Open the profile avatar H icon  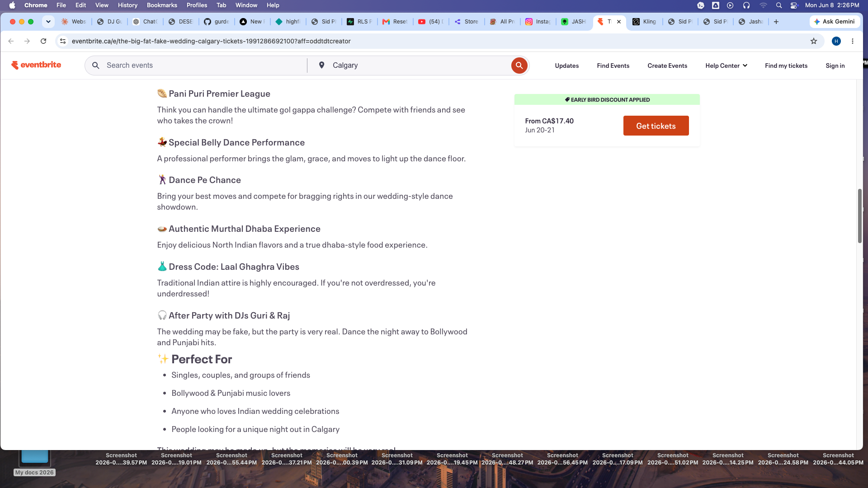tap(836, 41)
